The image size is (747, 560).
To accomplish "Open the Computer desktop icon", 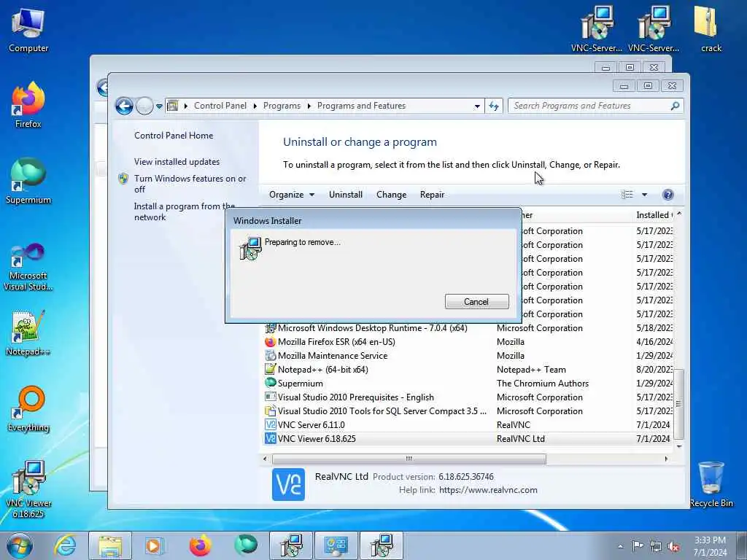I will click(x=28, y=31).
